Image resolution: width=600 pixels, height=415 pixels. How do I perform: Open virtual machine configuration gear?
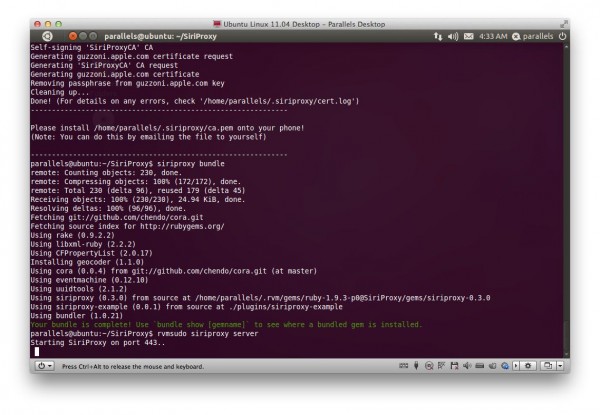528,366
